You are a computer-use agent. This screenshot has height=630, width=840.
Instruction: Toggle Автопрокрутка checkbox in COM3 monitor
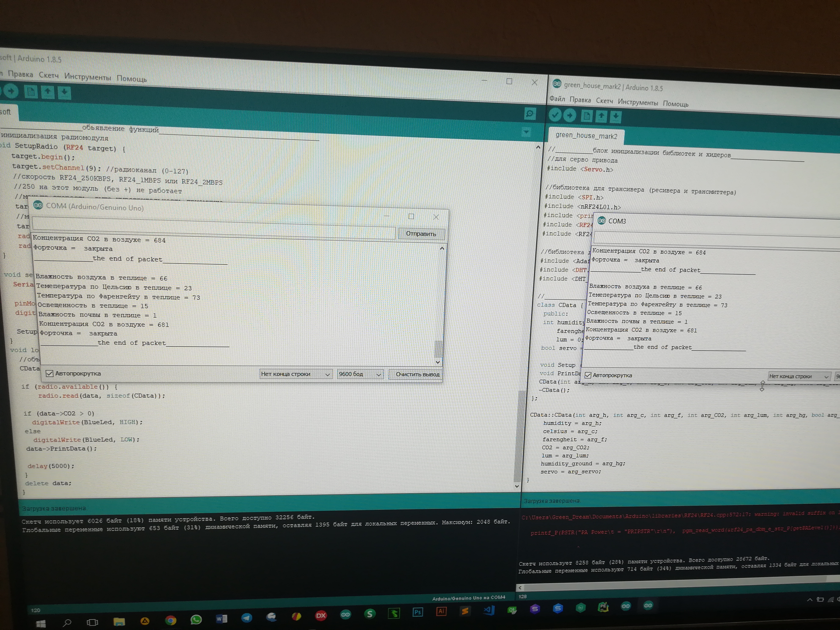click(588, 375)
